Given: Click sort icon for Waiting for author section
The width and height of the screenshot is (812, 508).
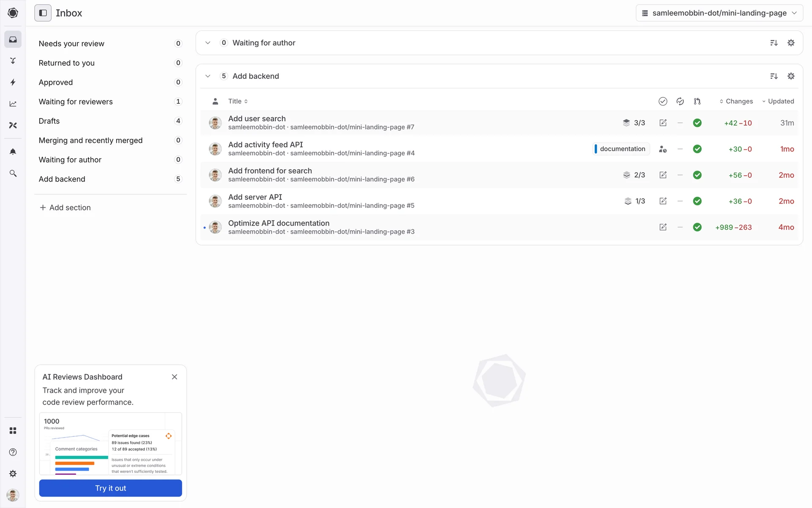Looking at the screenshot, I should point(774,43).
